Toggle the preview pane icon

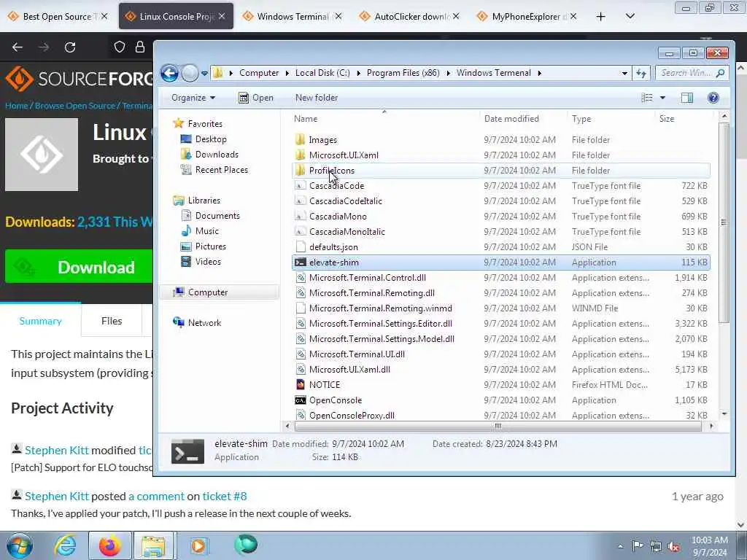(687, 98)
